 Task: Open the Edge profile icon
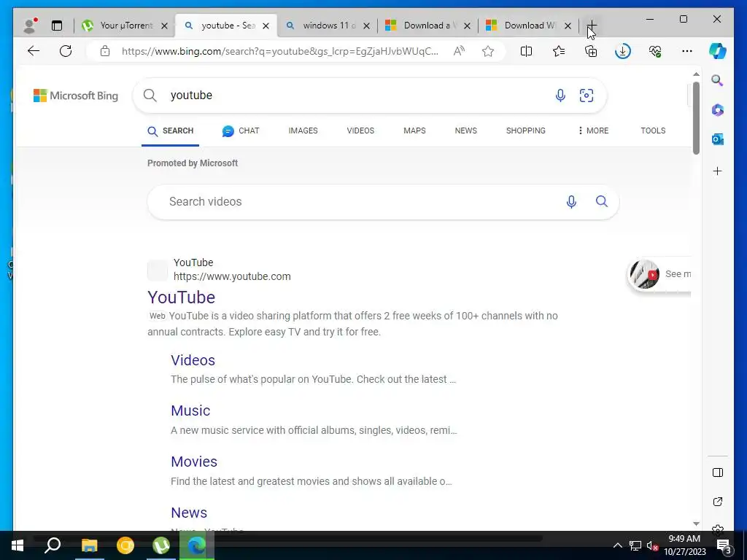point(30,26)
